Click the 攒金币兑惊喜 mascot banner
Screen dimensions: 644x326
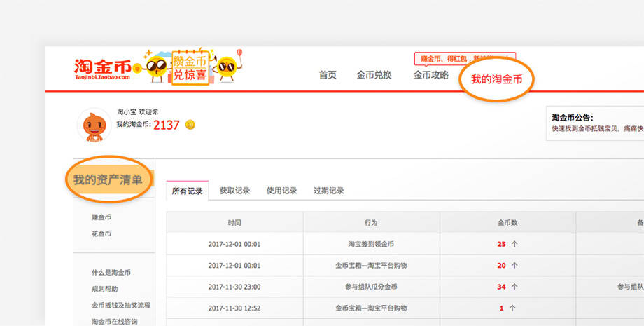[189, 67]
